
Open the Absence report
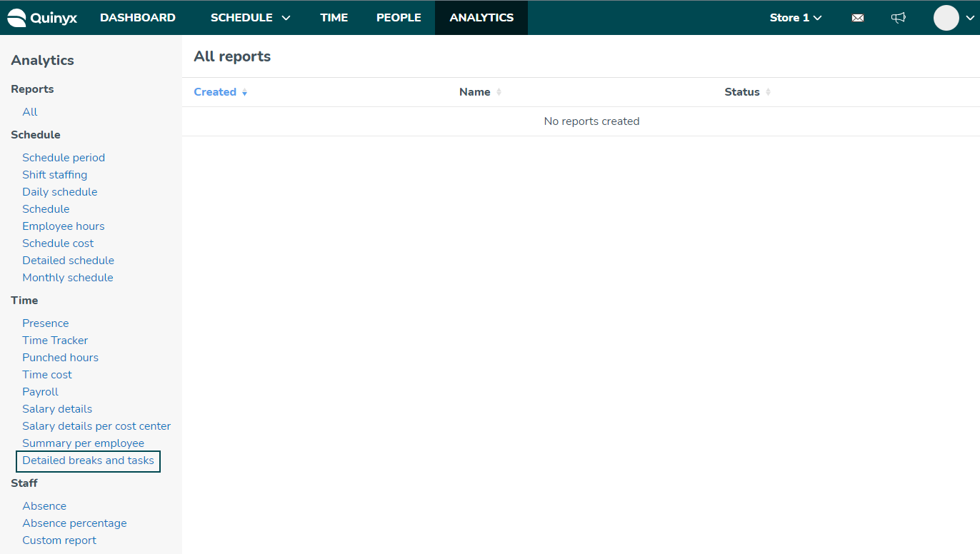(44, 506)
